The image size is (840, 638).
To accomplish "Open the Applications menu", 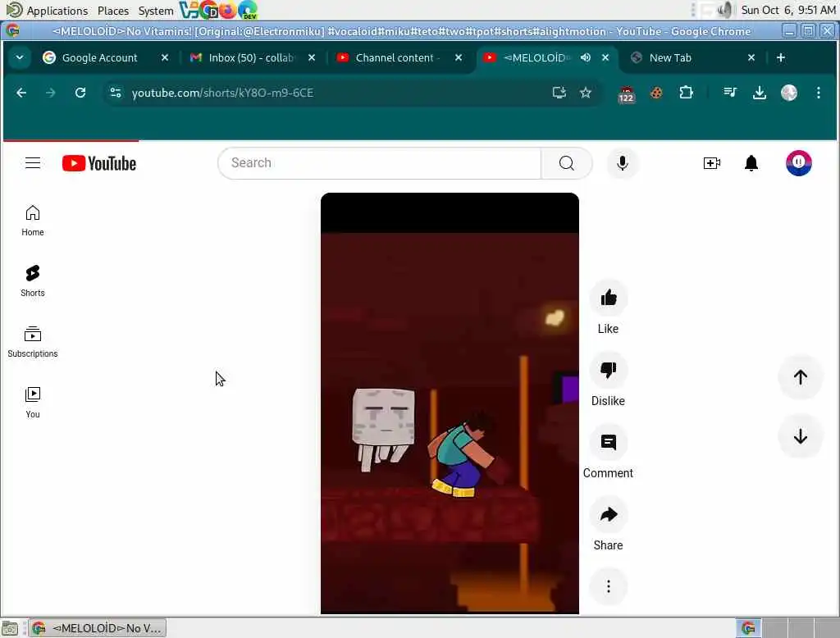I will click(57, 10).
